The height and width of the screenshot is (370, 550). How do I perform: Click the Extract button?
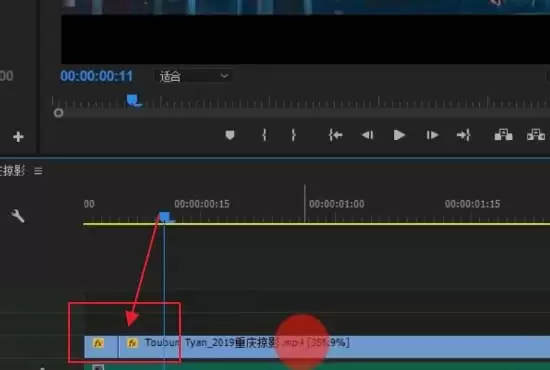pos(536,135)
